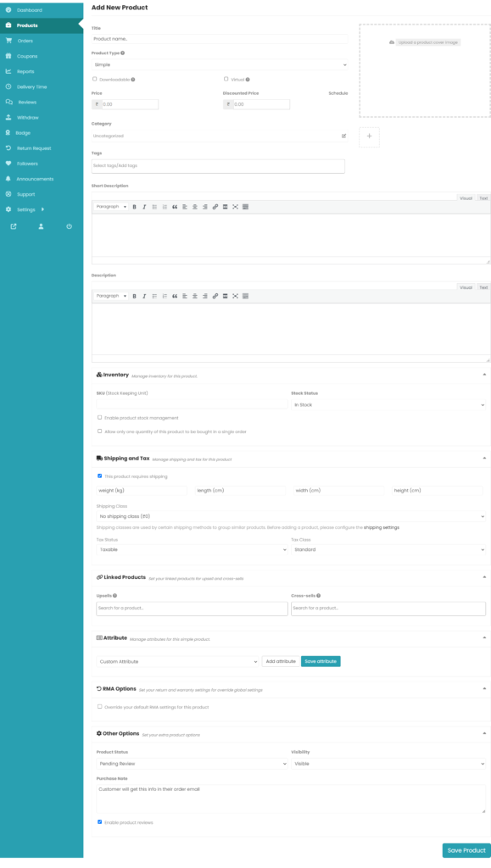This screenshot has width=491, height=868.
Task: Open the shipping settings link
Action: (x=382, y=527)
